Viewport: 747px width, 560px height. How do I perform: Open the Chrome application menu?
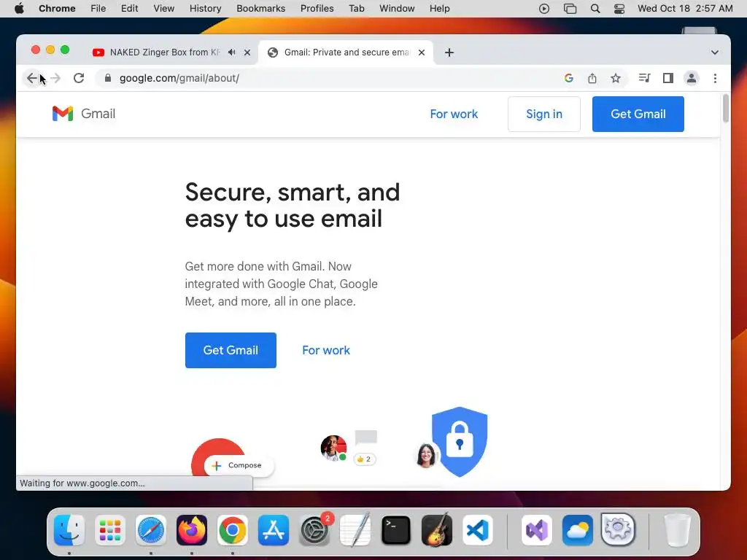click(57, 9)
